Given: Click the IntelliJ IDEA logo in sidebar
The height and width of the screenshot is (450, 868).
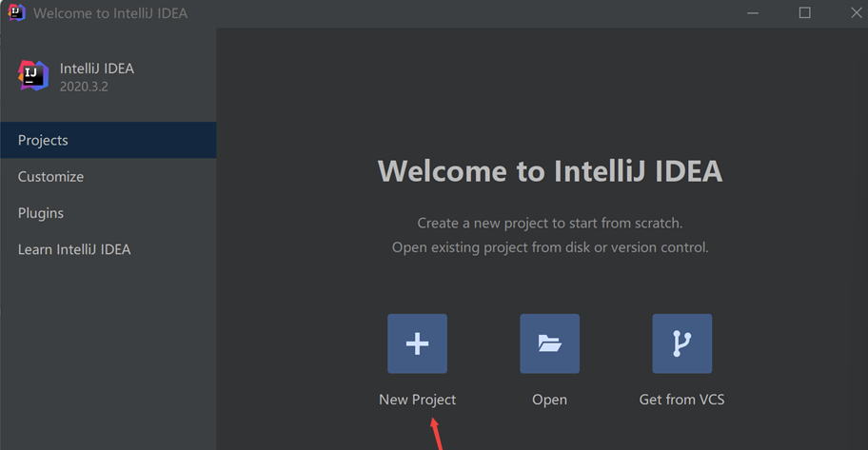Looking at the screenshot, I should pyautogui.click(x=33, y=76).
